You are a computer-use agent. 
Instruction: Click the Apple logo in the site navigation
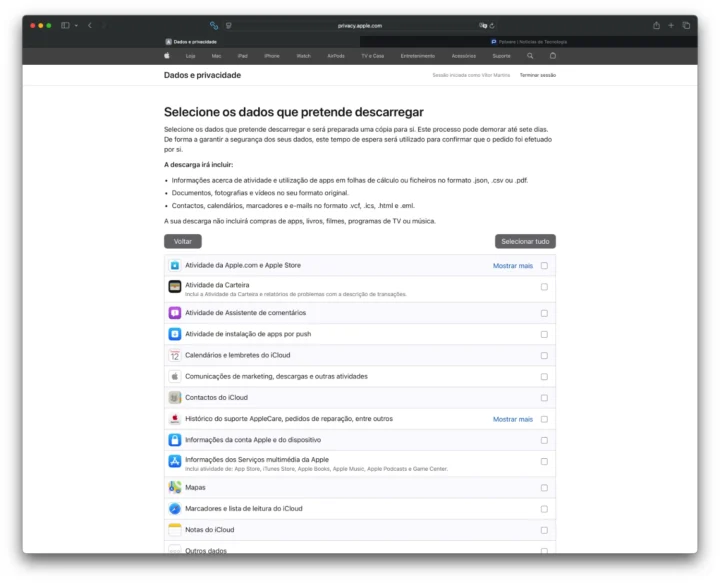(x=167, y=56)
